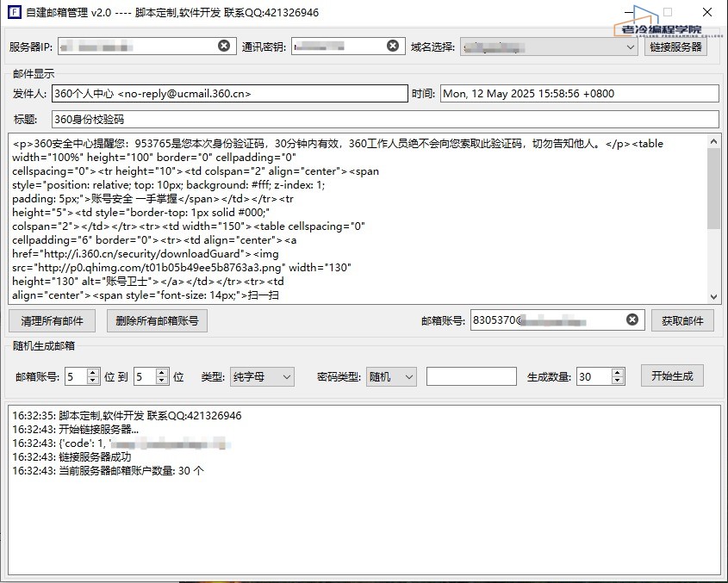Click the mail body scrollbar down arrow
728x583 pixels.
point(713,297)
